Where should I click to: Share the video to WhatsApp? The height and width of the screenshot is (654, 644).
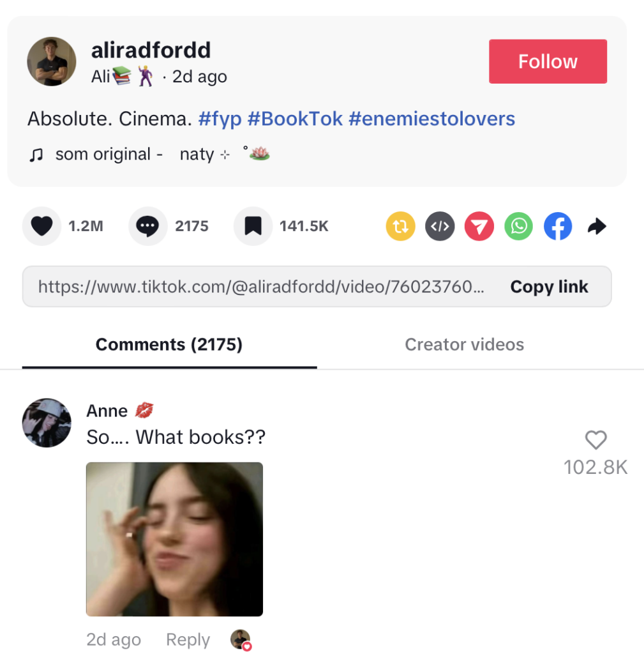click(x=518, y=226)
